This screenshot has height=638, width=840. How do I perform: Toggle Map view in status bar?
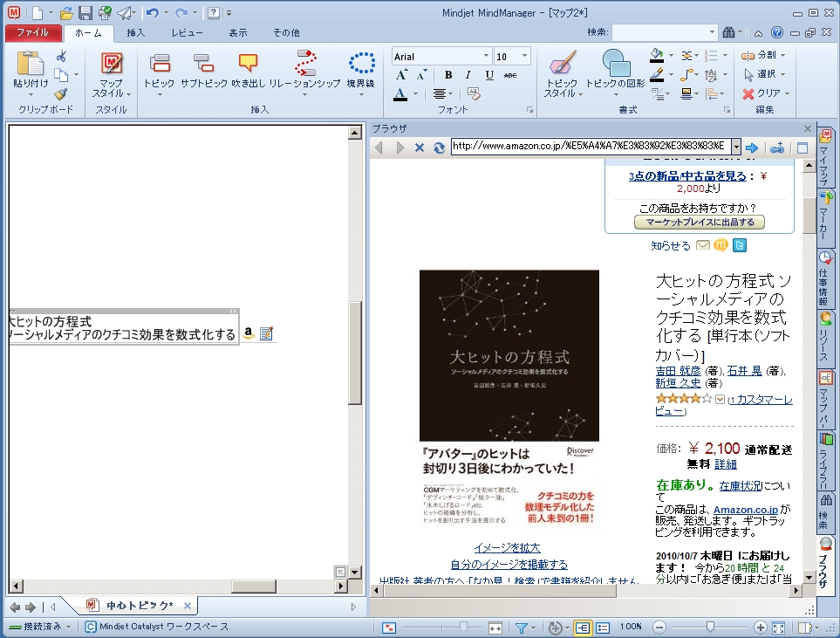point(583,628)
